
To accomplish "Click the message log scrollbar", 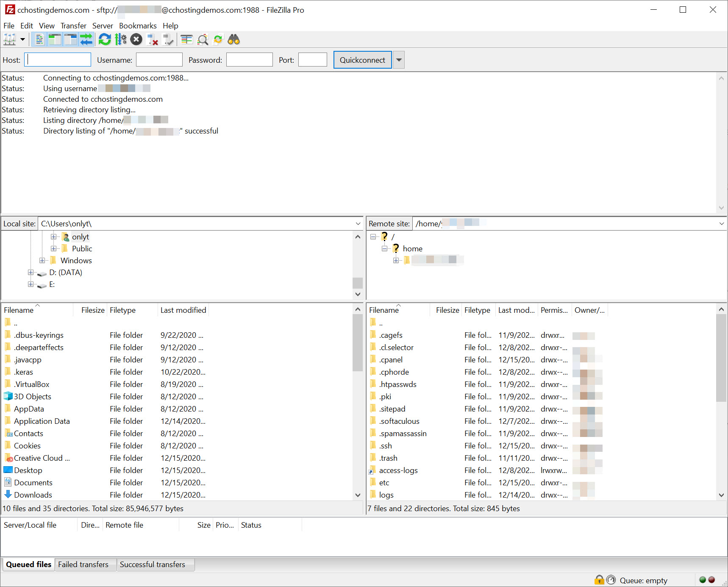I will tap(721, 144).
